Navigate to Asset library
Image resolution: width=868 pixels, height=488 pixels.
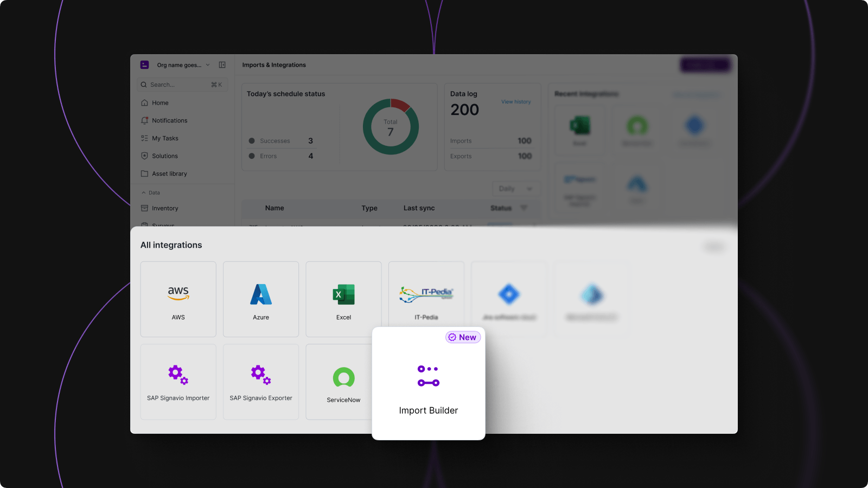[x=169, y=174]
